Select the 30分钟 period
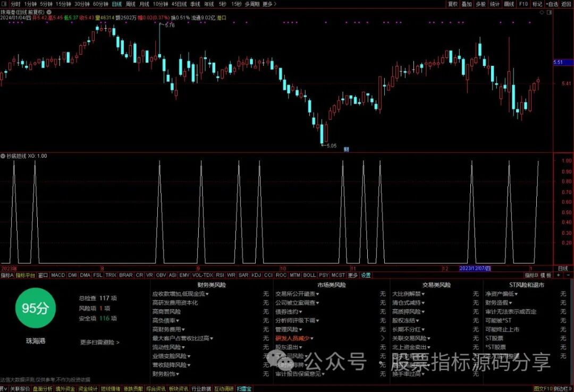574x392 pixels. [x=82, y=4]
